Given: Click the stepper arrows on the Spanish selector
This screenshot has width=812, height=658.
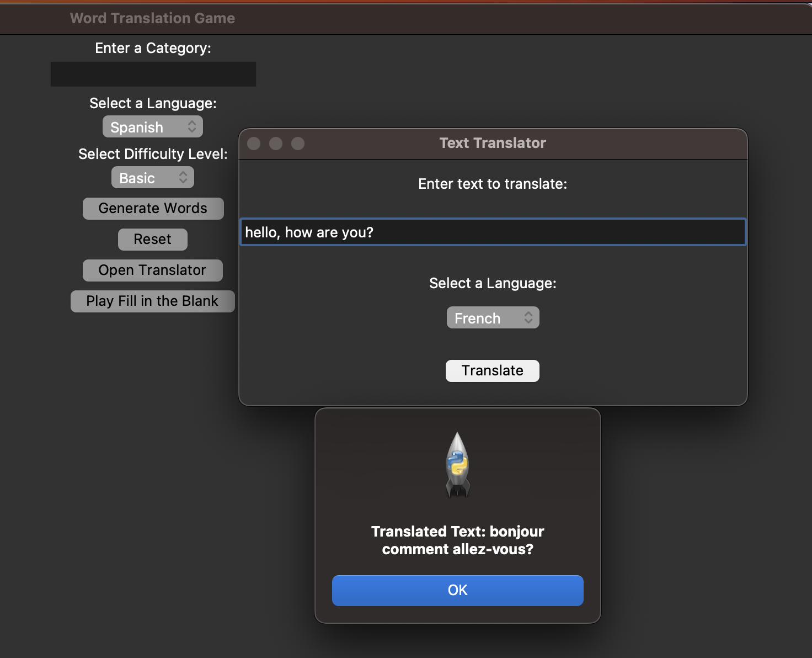Looking at the screenshot, I should [x=191, y=126].
